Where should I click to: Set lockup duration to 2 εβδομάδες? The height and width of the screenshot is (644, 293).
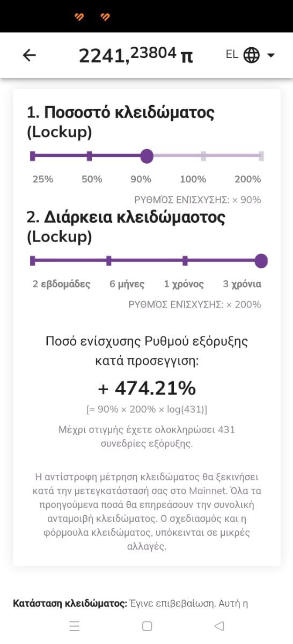tap(33, 261)
